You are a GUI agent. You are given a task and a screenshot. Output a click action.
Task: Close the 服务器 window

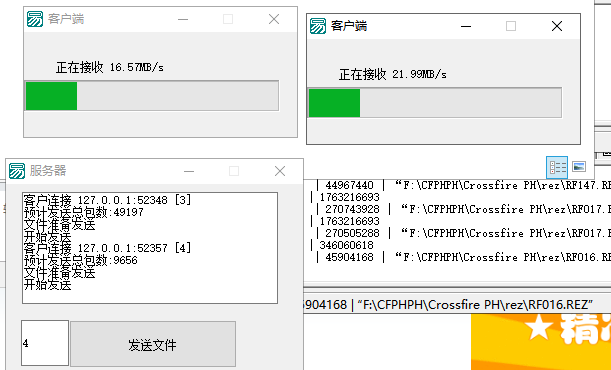pyautogui.click(x=280, y=171)
